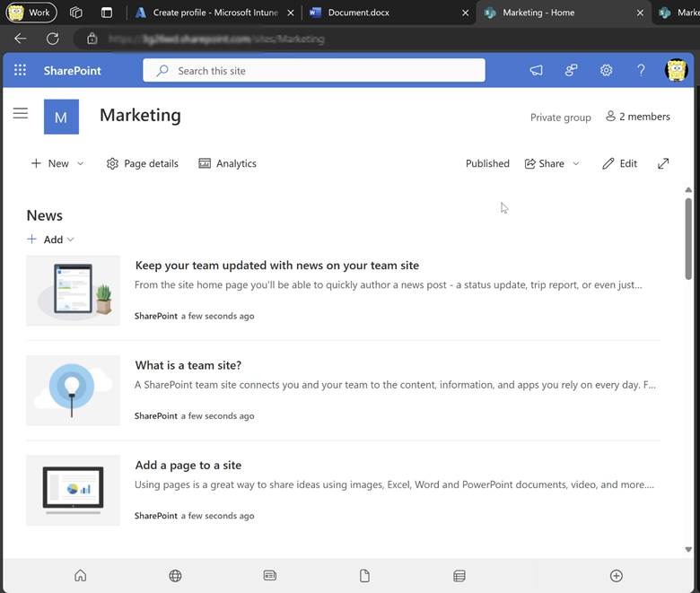Image resolution: width=700 pixels, height=593 pixels.
Task: Click in the Search this site box
Action: click(x=314, y=71)
